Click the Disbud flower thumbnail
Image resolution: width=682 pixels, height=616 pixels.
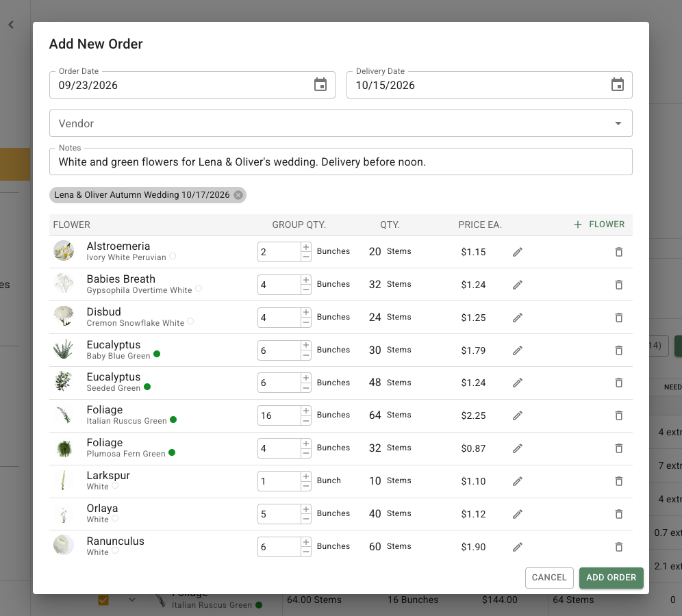64,316
